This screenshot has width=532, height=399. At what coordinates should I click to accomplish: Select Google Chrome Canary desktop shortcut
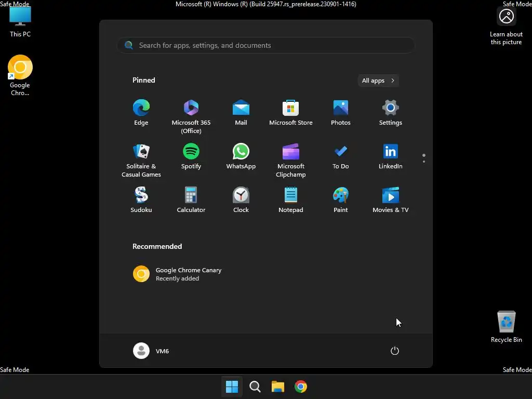click(20, 75)
